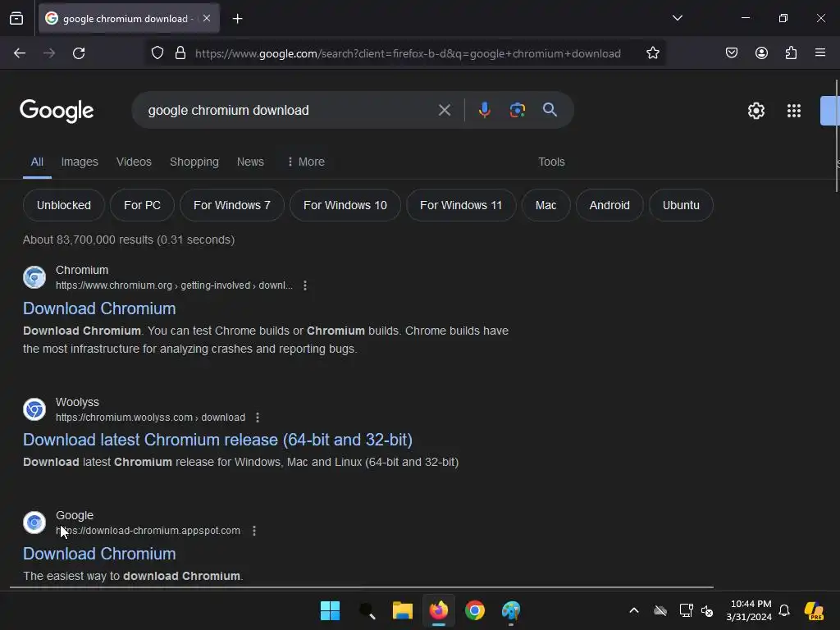This screenshot has width=840, height=630.
Task: Switch to the News tab
Action: click(250, 162)
